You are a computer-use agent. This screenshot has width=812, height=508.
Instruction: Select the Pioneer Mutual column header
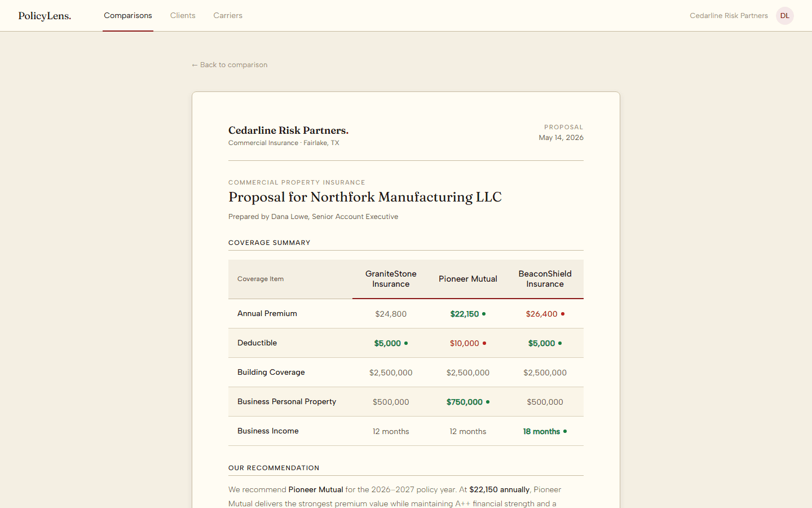tap(468, 279)
